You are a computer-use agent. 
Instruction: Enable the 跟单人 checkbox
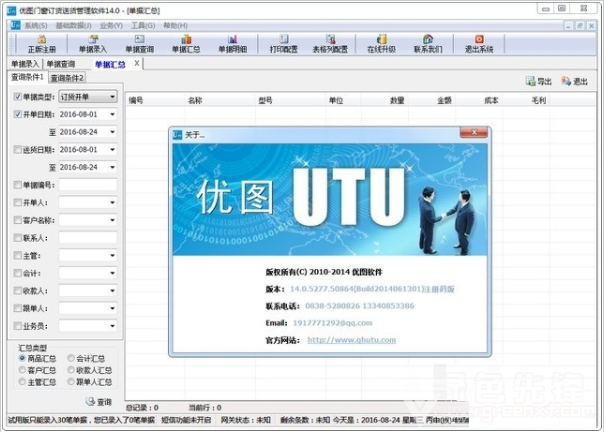[x=17, y=308]
